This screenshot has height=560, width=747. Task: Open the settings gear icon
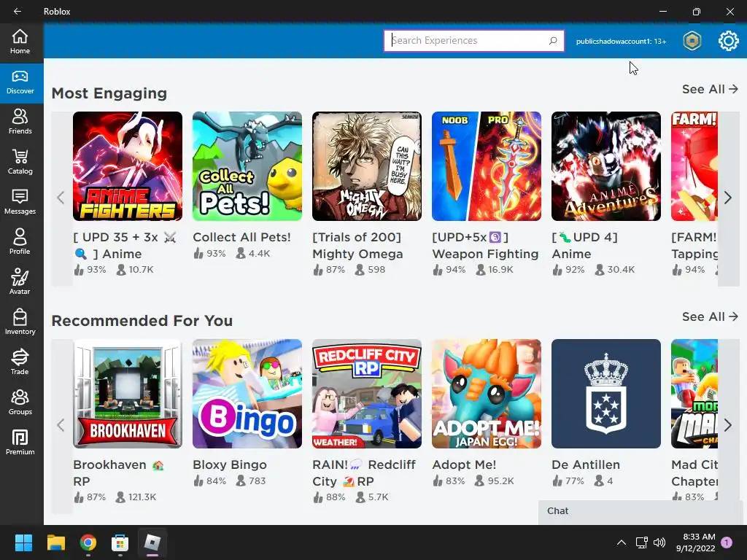(728, 41)
